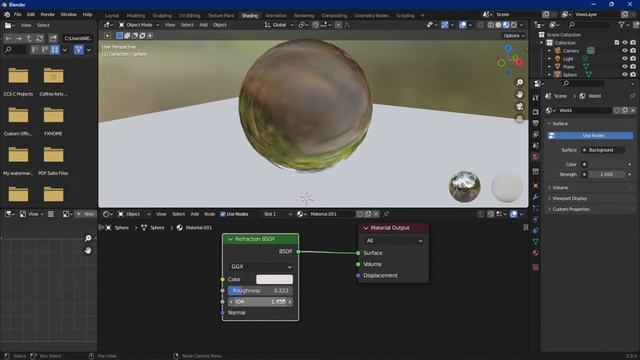Create new folder in file browser

click(53, 38)
